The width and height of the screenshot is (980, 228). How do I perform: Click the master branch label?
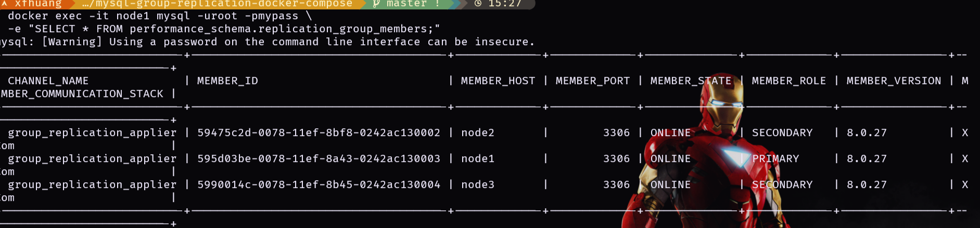click(x=406, y=4)
